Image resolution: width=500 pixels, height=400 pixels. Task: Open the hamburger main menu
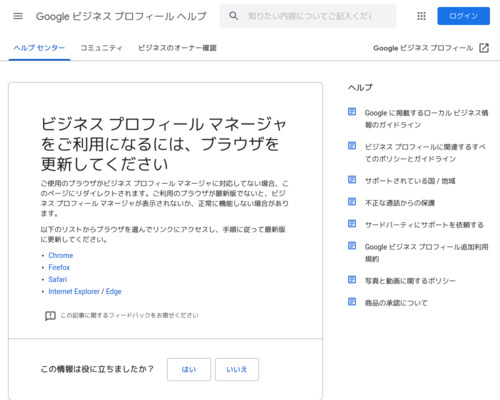[x=18, y=16]
